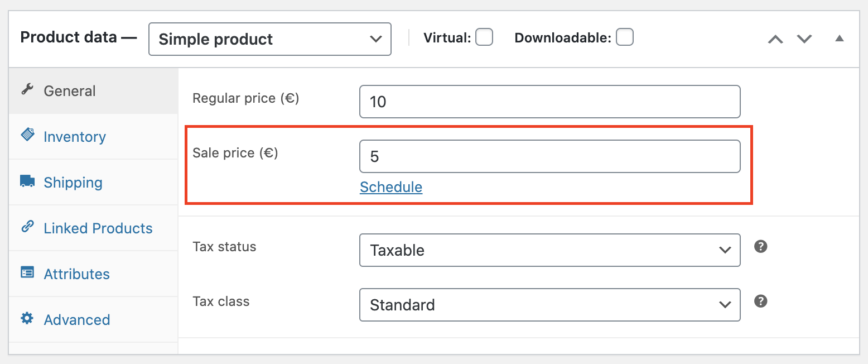Open Linked Products via chain icon
Screen dimensions: 868x364
click(x=27, y=227)
